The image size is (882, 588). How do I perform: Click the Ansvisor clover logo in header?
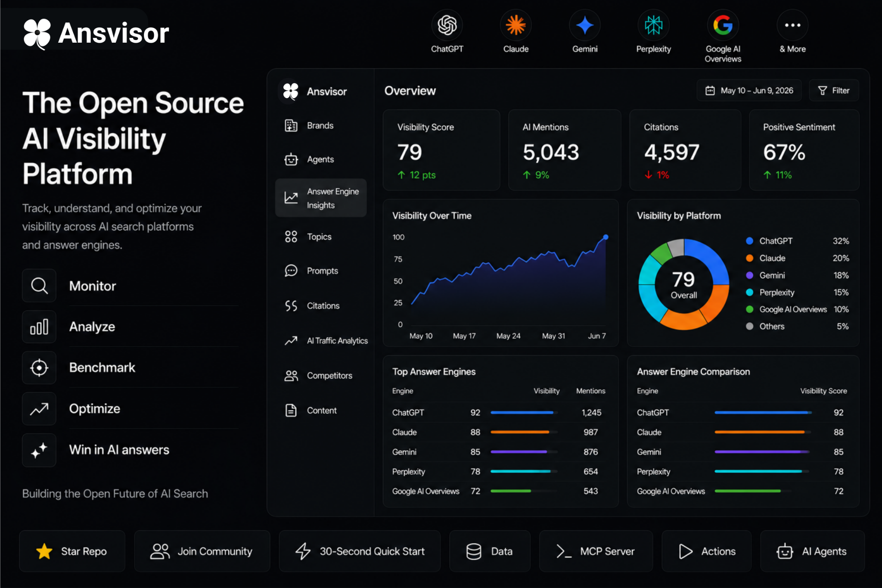37,34
